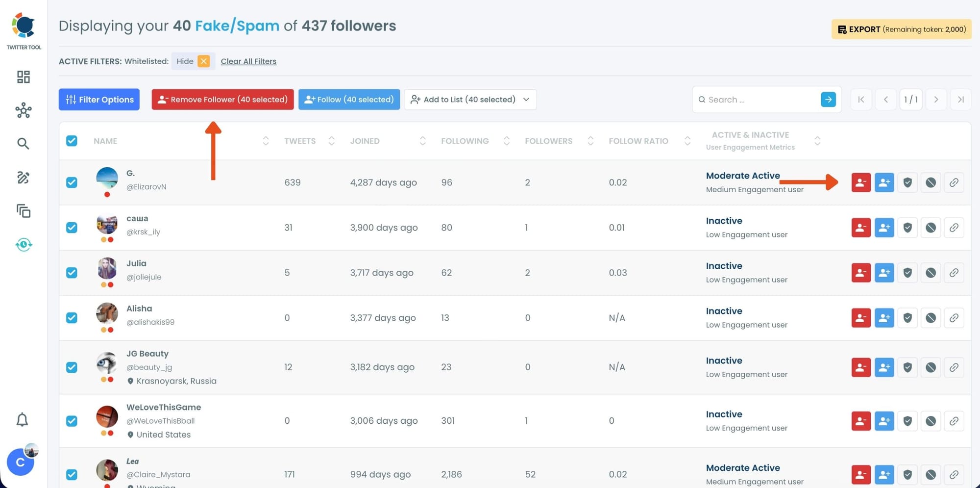Block @krsk_ily using the block icon
The height and width of the screenshot is (488, 980).
click(x=931, y=227)
